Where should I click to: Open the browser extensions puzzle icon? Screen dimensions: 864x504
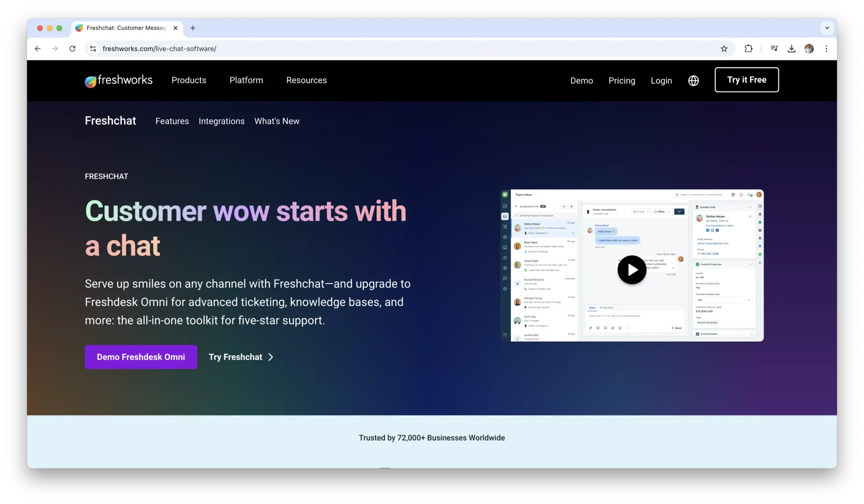[748, 49]
